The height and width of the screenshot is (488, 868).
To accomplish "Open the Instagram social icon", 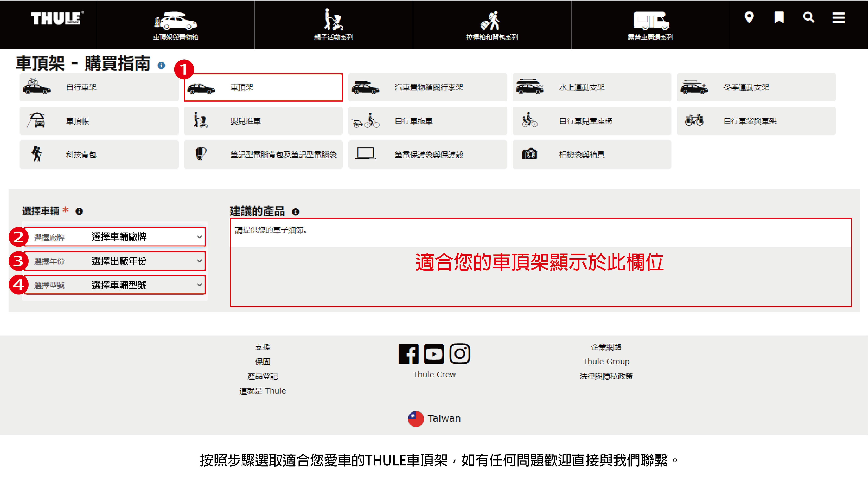I will (x=460, y=354).
